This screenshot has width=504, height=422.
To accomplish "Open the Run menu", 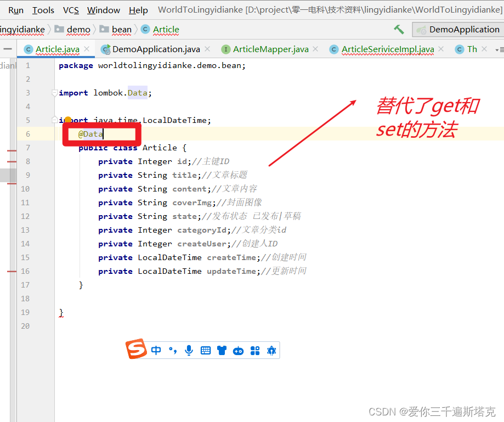I will (16, 10).
